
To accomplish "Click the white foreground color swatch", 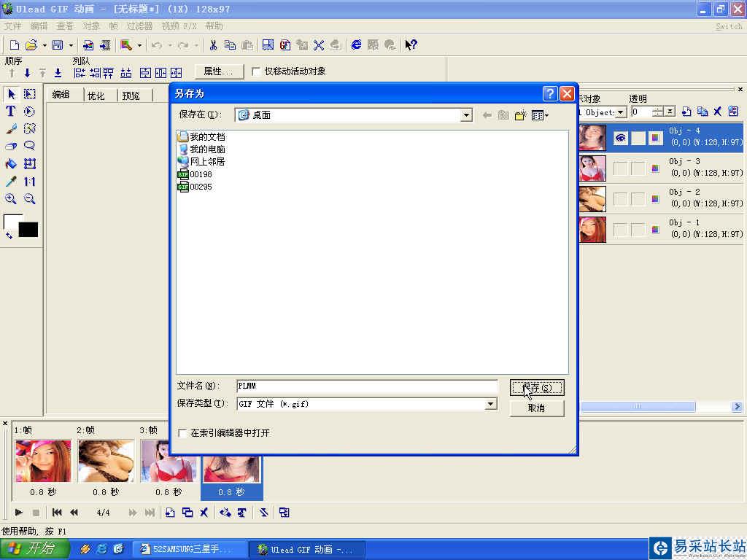I will pos(13,222).
